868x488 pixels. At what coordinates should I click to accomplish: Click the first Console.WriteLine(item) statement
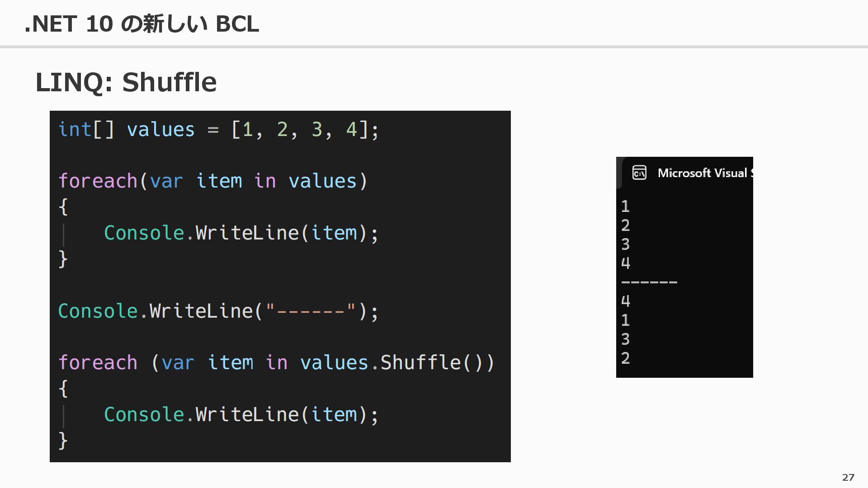click(x=241, y=233)
